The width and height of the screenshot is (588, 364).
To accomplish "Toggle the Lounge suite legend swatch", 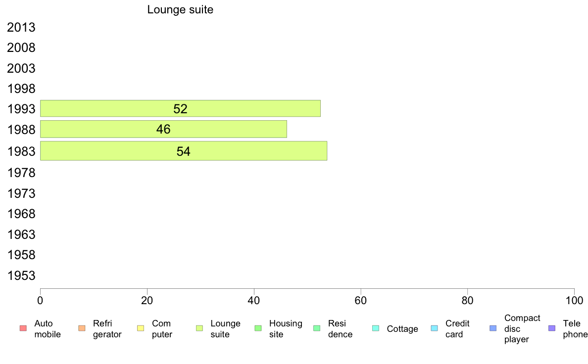I will coord(199,328).
